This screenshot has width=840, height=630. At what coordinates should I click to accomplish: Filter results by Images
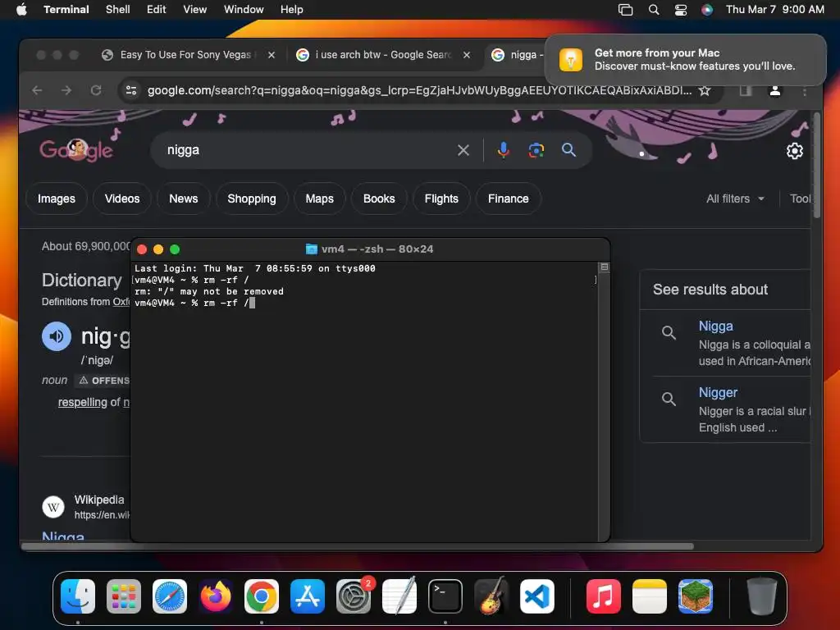57,199
